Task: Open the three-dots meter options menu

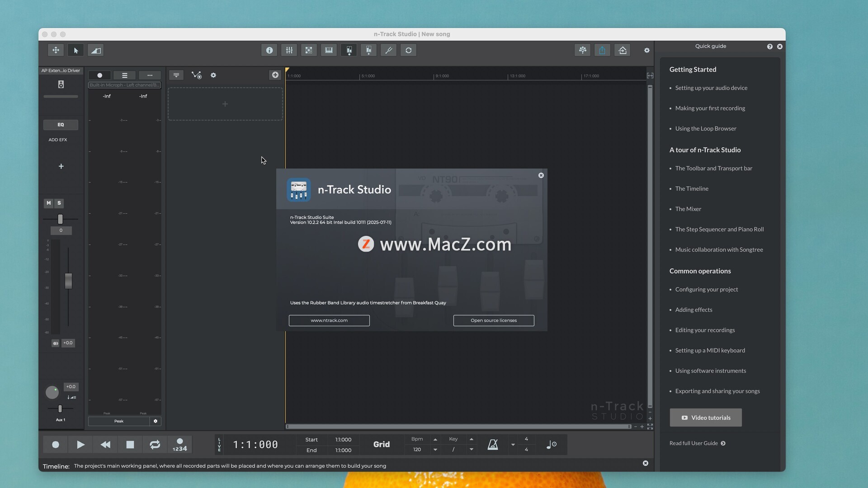Action: [x=150, y=75]
